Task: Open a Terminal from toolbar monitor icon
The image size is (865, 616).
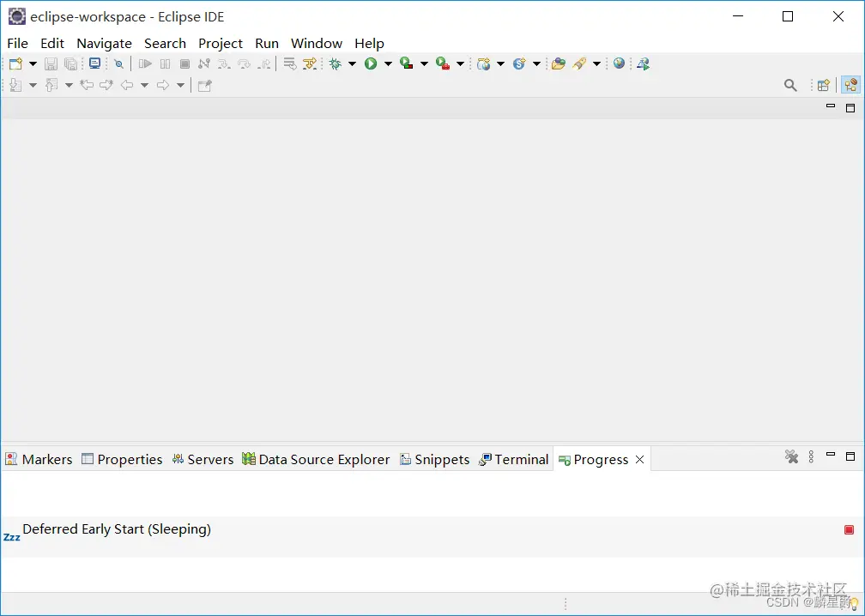Action: click(x=95, y=64)
